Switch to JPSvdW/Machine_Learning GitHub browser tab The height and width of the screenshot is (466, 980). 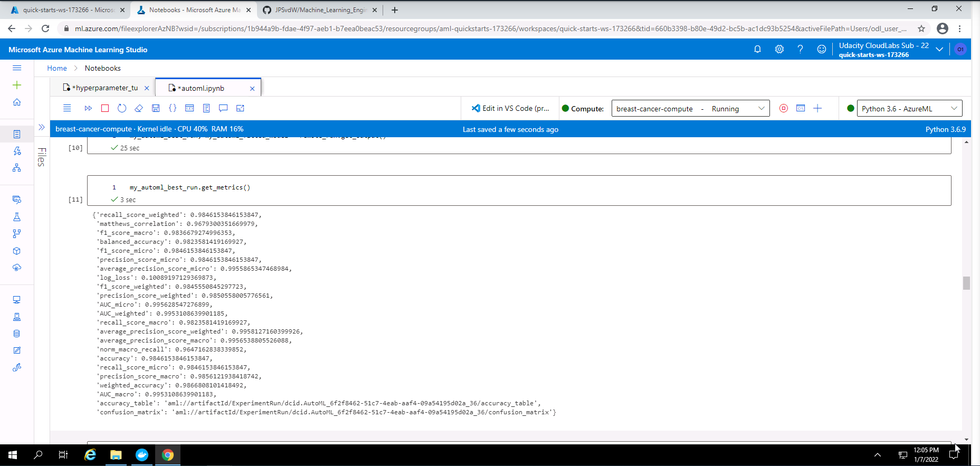[x=319, y=9]
